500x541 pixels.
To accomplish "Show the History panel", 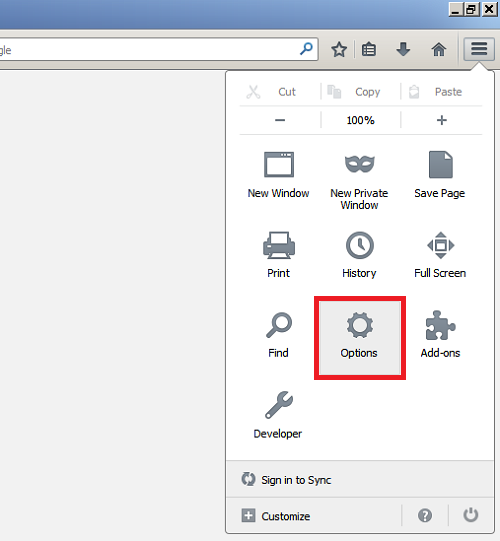I will point(360,245).
